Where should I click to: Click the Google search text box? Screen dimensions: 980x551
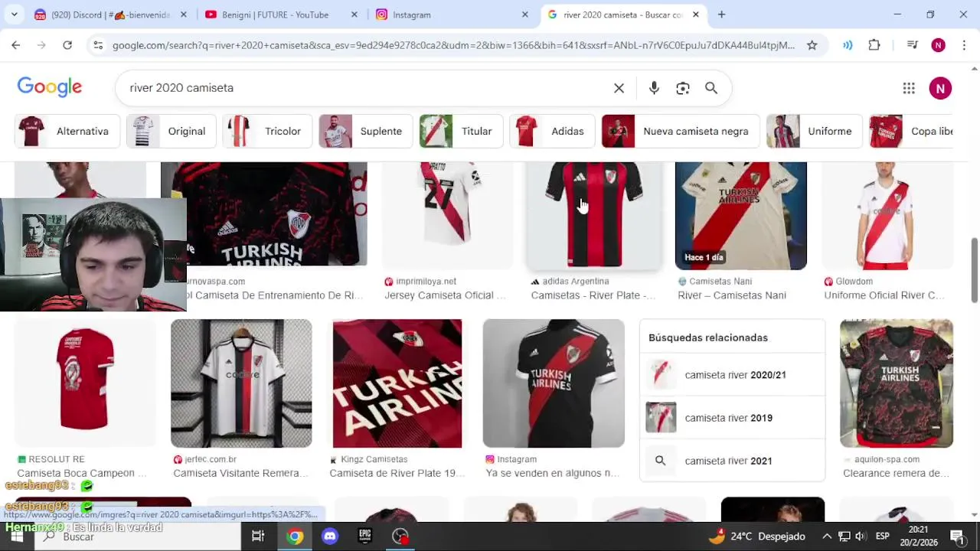pos(367,88)
